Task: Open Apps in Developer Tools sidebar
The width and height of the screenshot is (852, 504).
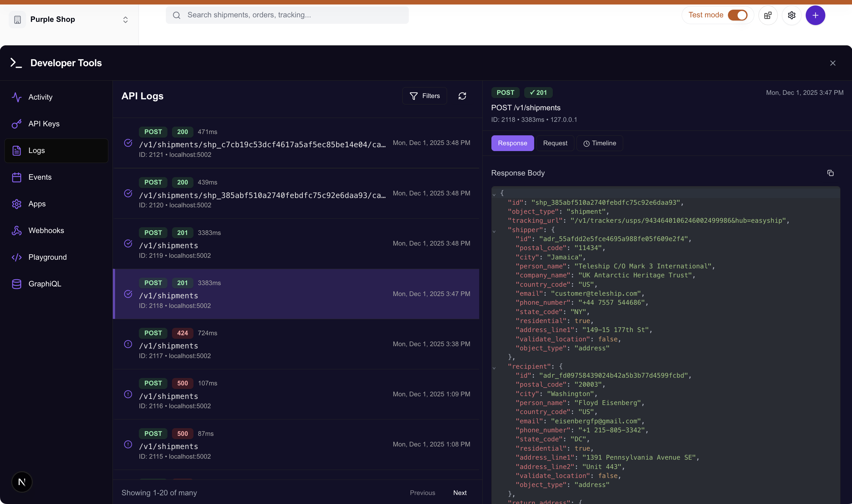Action: (x=56, y=204)
